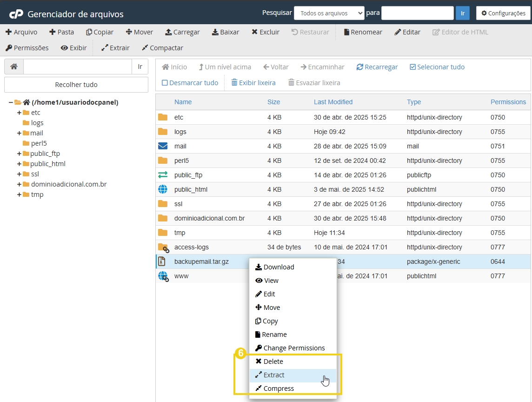Click the home icon beside path field
This screenshot has width=532, height=402.
pyautogui.click(x=14, y=67)
